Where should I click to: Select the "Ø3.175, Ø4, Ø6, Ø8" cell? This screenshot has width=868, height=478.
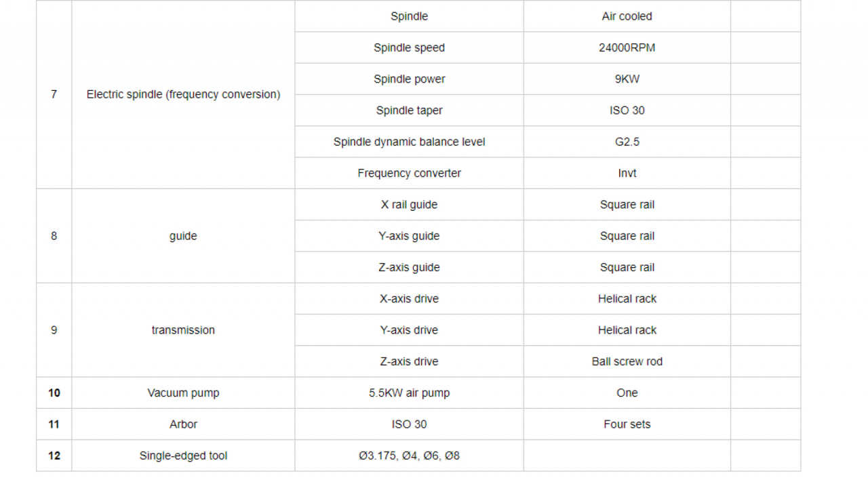[x=409, y=456]
